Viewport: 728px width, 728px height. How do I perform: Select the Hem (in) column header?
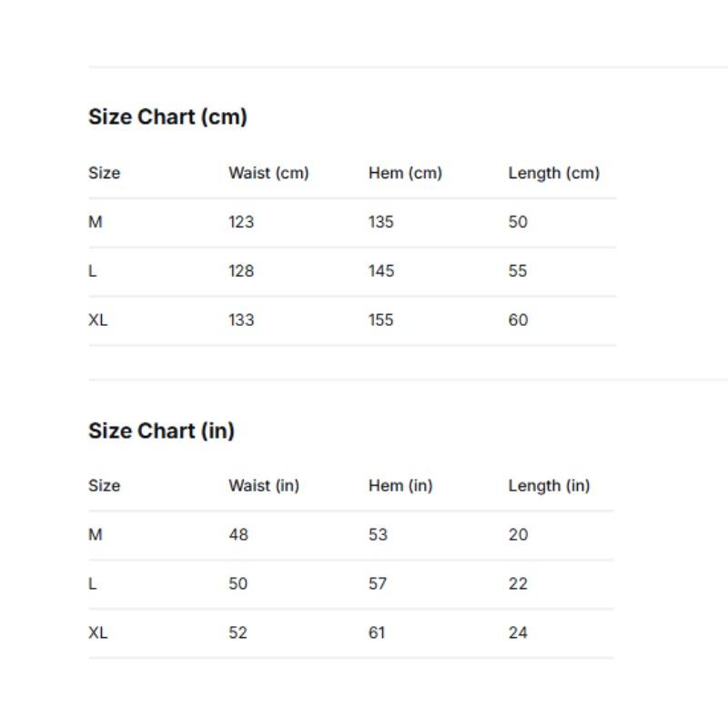coord(400,486)
